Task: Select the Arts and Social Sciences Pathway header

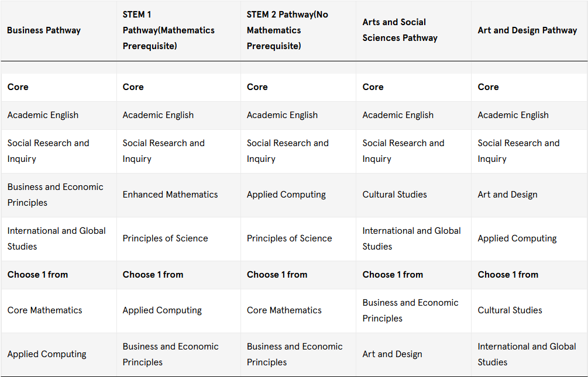Action: tap(400, 30)
